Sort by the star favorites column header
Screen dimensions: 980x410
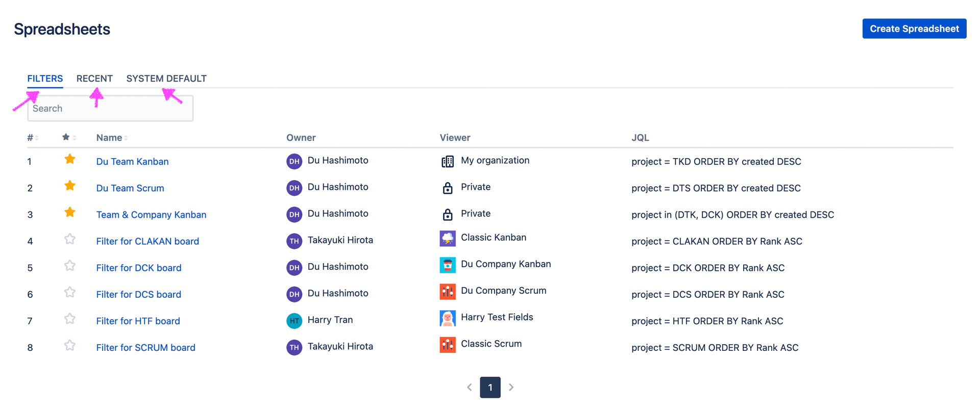pyautogui.click(x=69, y=137)
